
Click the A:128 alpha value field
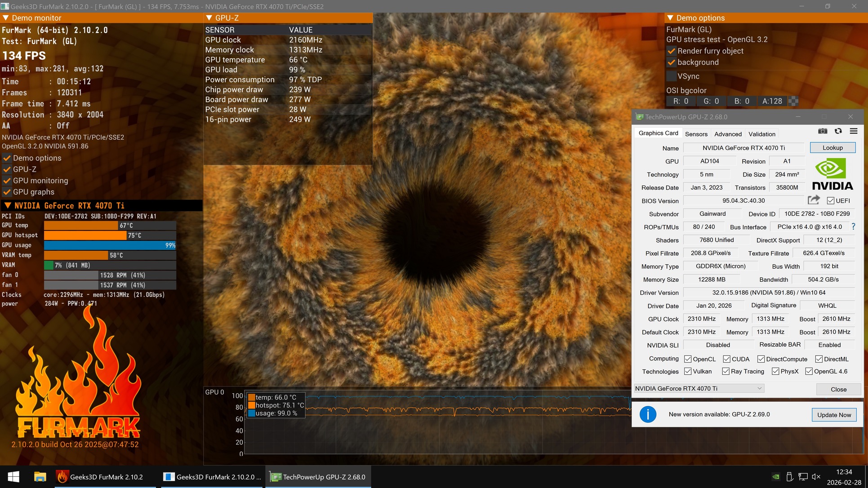772,101
